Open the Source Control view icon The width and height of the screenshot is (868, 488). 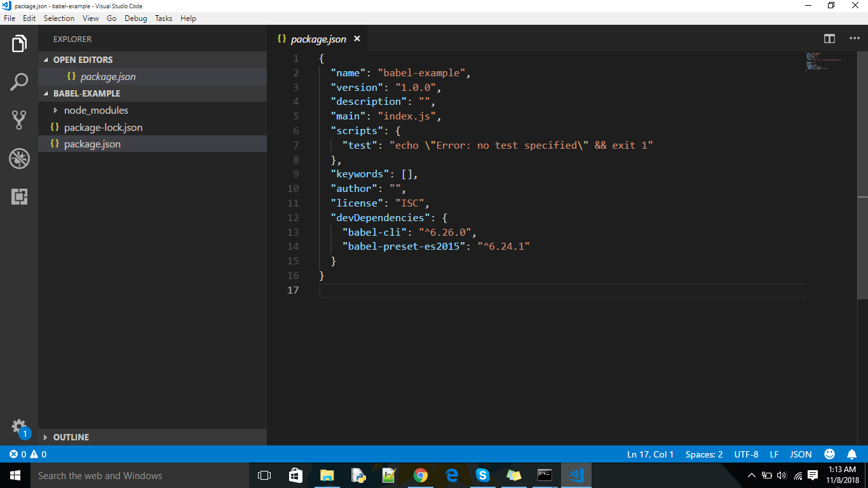click(x=19, y=120)
